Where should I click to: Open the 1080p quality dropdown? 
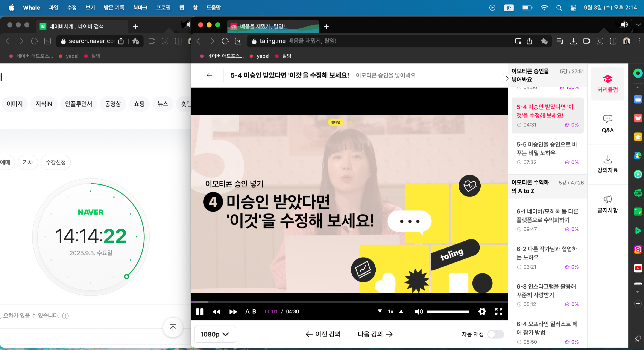(x=215, y=334)
